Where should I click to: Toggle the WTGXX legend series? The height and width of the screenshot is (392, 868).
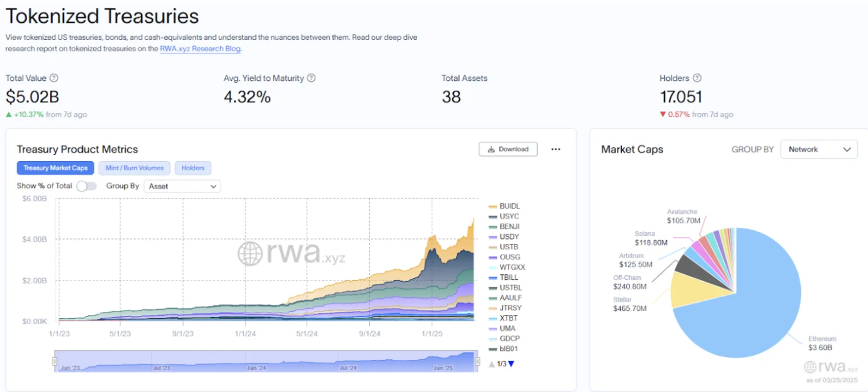pos(507,267)
